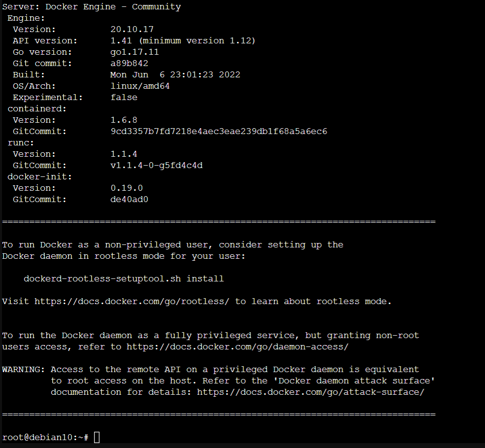
Task: Click the OS/Arch: field label
Action: click(x=34, y=86)
